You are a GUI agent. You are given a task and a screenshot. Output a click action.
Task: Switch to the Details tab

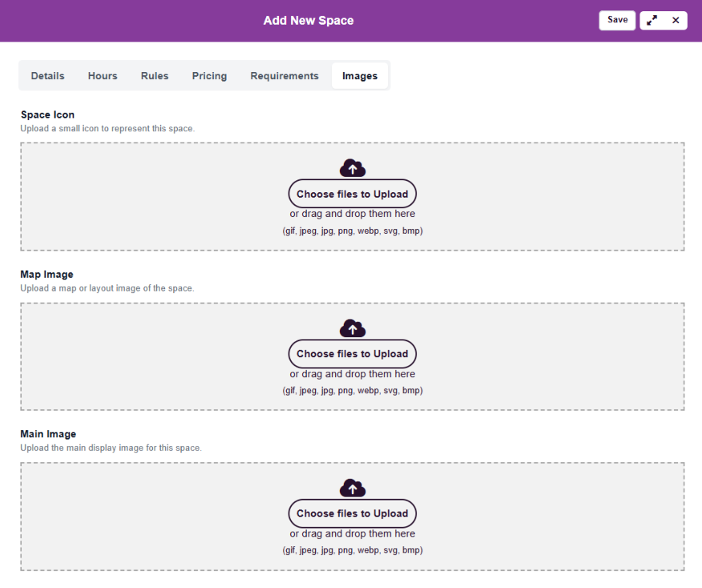click(47, 76)
